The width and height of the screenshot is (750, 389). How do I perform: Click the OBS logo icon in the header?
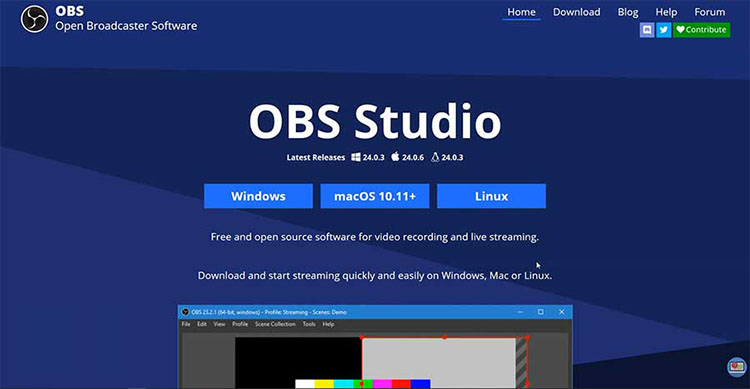coord(34,19)
